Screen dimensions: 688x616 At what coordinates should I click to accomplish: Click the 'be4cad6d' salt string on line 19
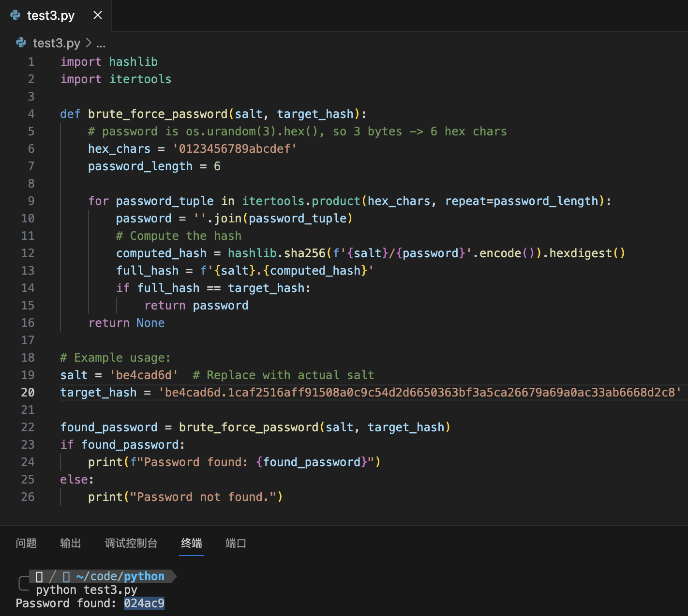[x=144, y=375]
